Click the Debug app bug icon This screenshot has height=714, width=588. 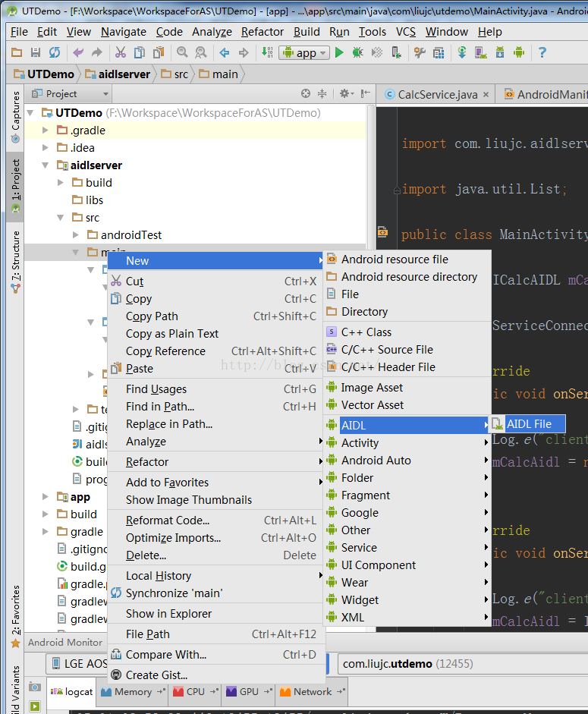point(357,52)
